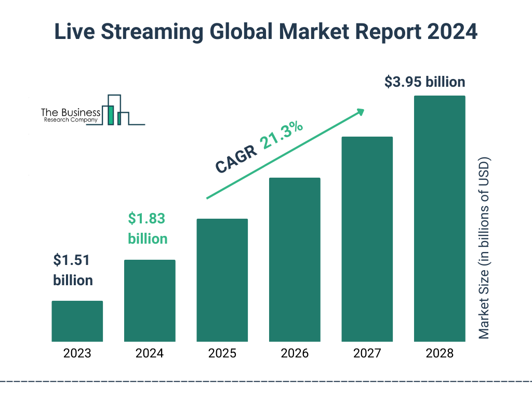Click the dashed line below the chart

click(x=266, y=382)
